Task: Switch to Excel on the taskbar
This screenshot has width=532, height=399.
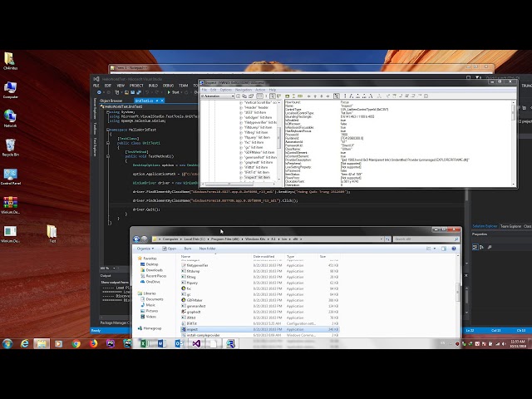Action: tap(144, 343)
